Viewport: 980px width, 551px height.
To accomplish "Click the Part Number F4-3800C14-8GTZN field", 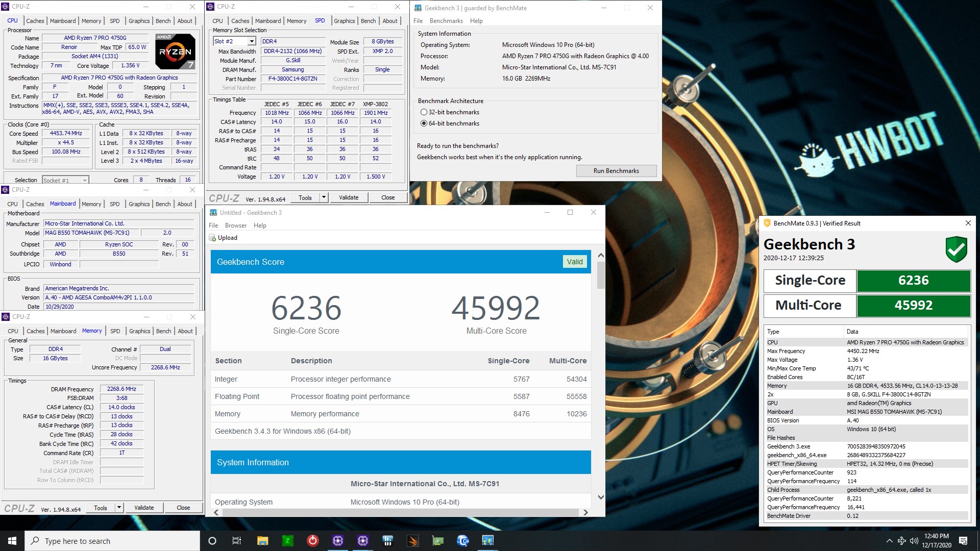I will [292, 79].
